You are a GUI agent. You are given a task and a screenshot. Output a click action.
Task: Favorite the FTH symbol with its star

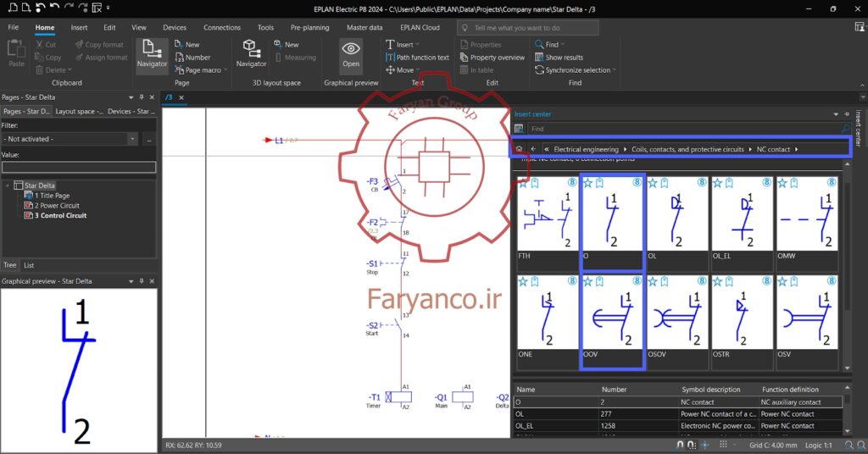coord(523,182)
